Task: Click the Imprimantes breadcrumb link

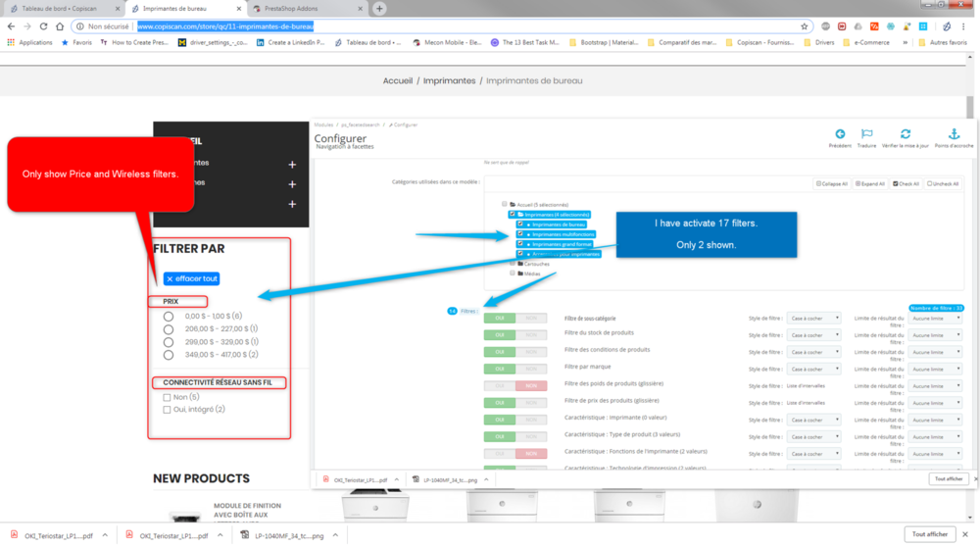Action: 450,80
